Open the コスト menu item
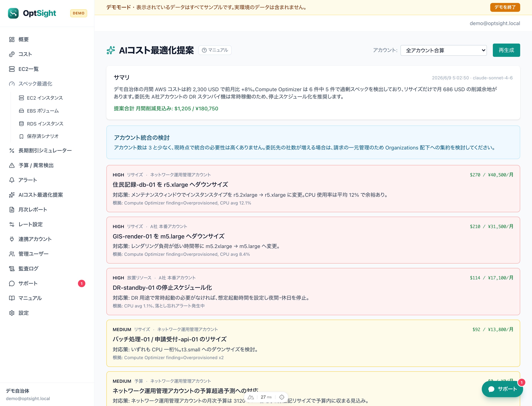The width and height of the screenshot is (532, 406). pos(47,54)
